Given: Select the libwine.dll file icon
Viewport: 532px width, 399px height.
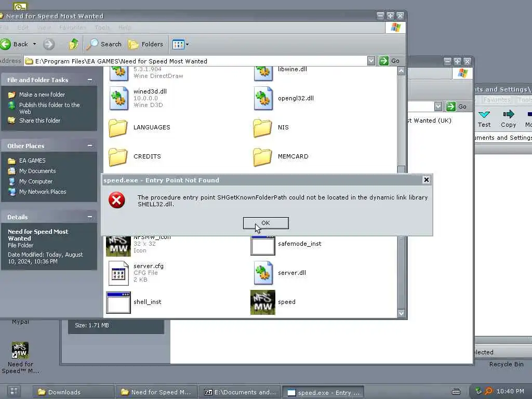Looking at the screenshot, I should click(263, 73).
